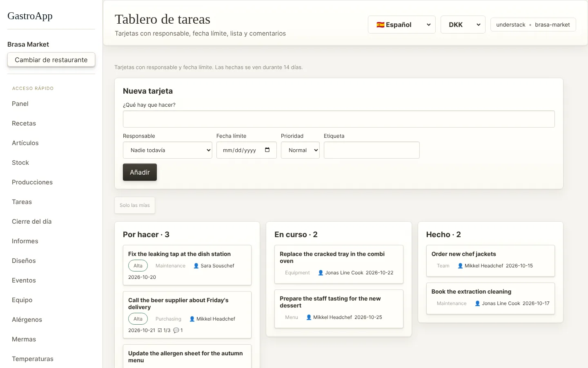
Task: Open the date picker calendar icon
Action: tap(267, 150)
